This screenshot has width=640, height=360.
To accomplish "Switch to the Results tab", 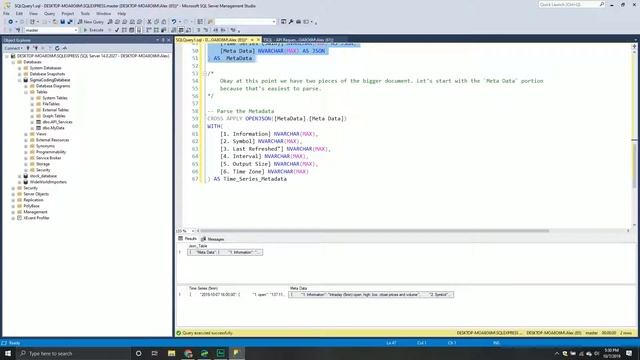I will coord(187,239).
